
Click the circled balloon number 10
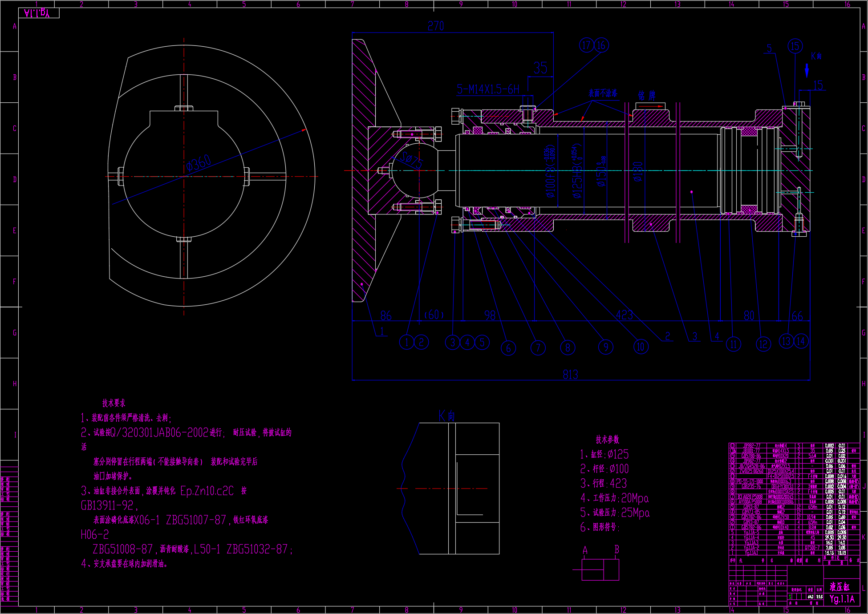pyautogui.click(x=641, y=347)
